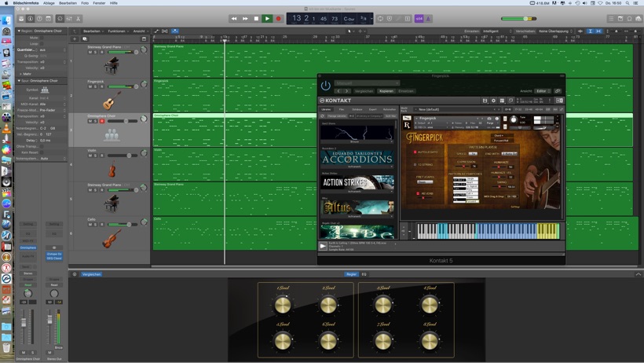
Task: Click the 1 Level knob
Action: pyautogui.click(x=283, y=305)
